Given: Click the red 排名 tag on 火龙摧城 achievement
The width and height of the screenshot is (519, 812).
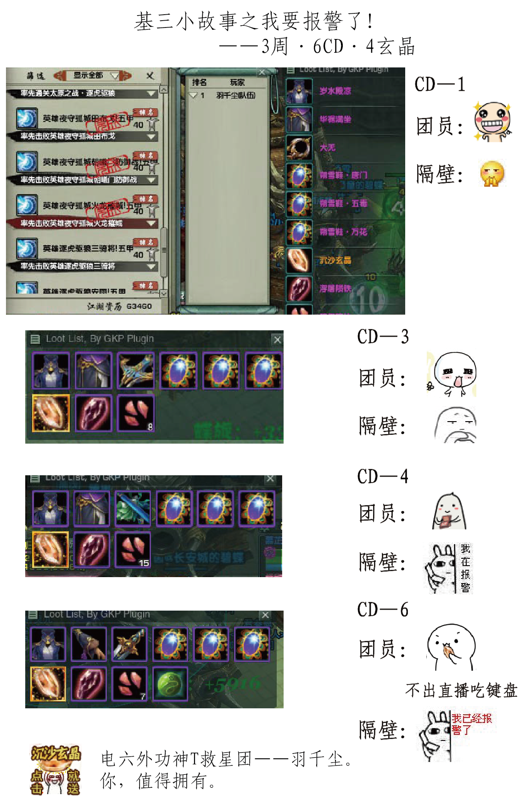Looking at the screenshot, I should (x=146, y=199).
